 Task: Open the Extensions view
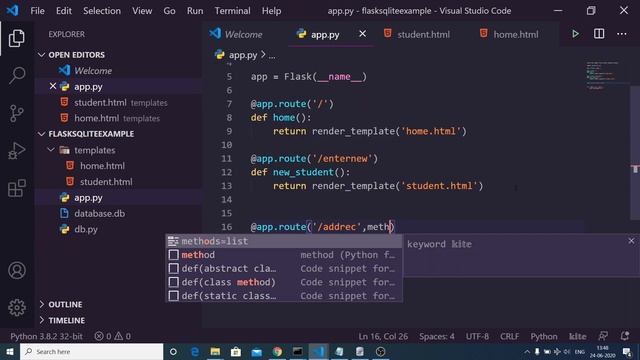[x=17, y=188]
